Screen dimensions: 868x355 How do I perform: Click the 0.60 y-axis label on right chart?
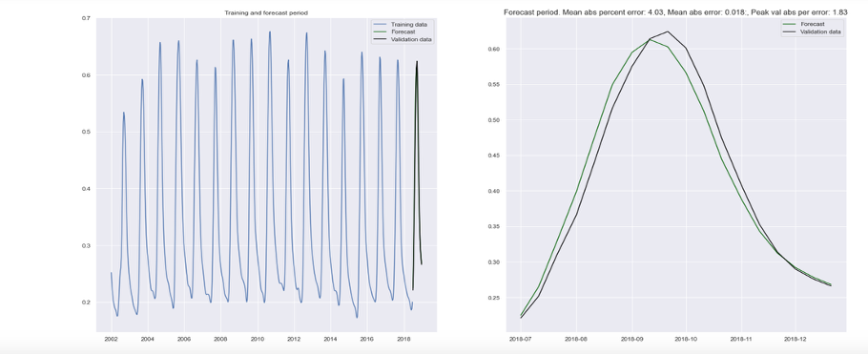(494, 50)
